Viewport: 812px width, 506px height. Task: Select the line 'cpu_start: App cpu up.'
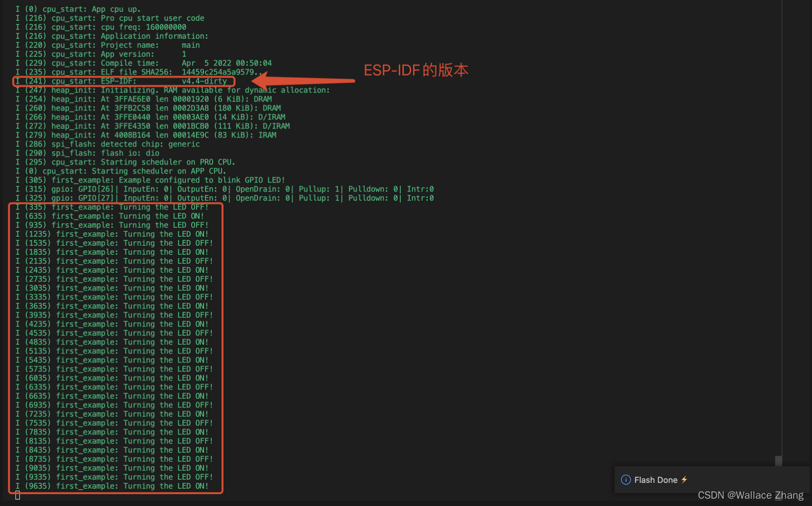click(x=78, y=9)
